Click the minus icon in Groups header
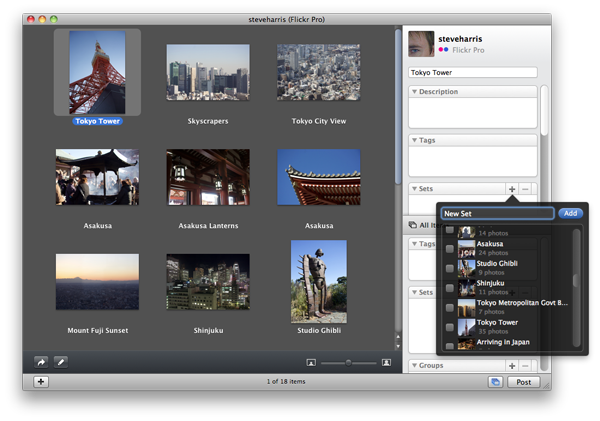The height and width of the screenshot is (421, 600). (525, 366)
